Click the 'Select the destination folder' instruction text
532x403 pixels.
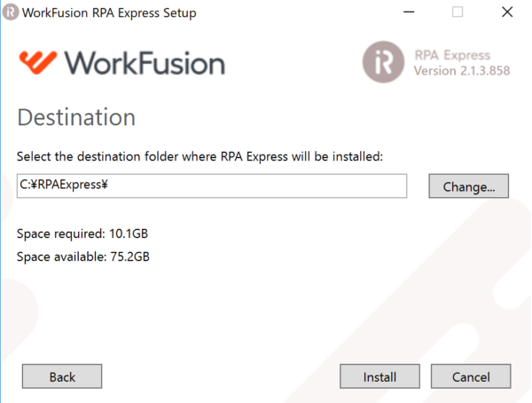point(199,156)
